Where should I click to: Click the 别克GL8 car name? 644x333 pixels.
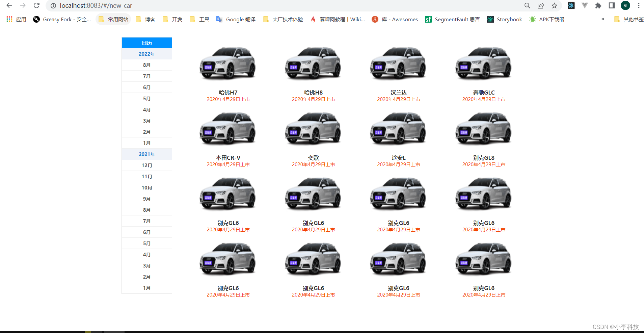[484, 158]
